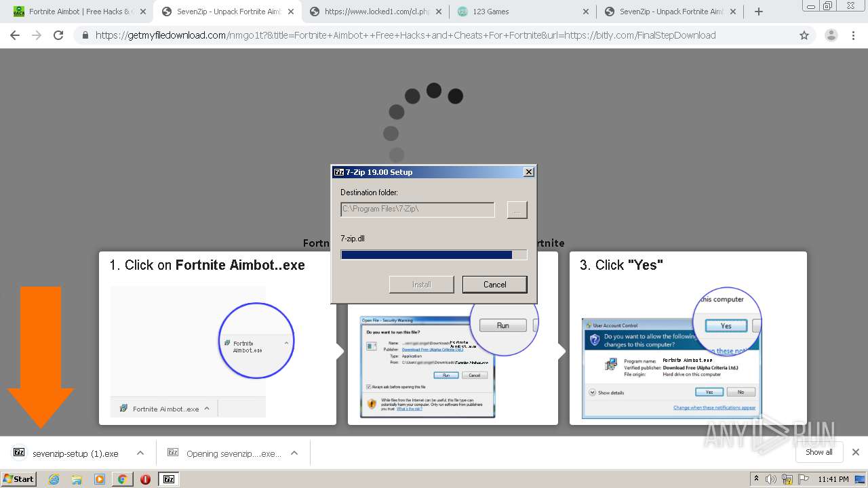Click the greyed-out Install button

[x=421, y=285]
